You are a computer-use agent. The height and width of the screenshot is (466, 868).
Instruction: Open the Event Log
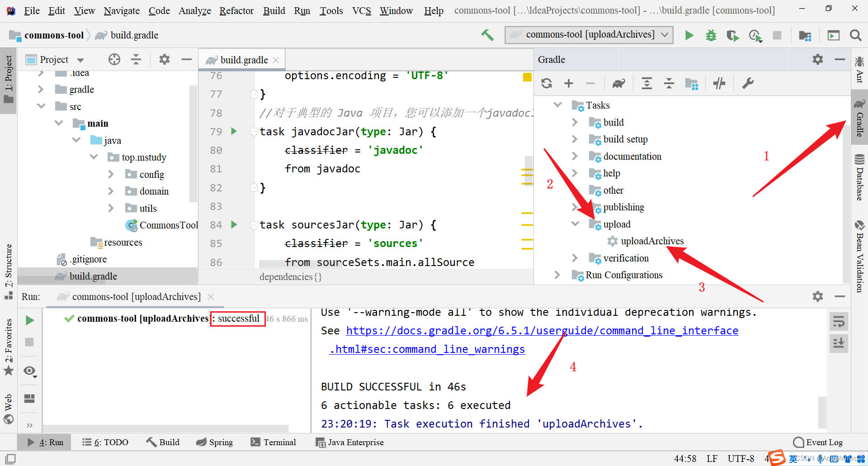click(818, 442)
